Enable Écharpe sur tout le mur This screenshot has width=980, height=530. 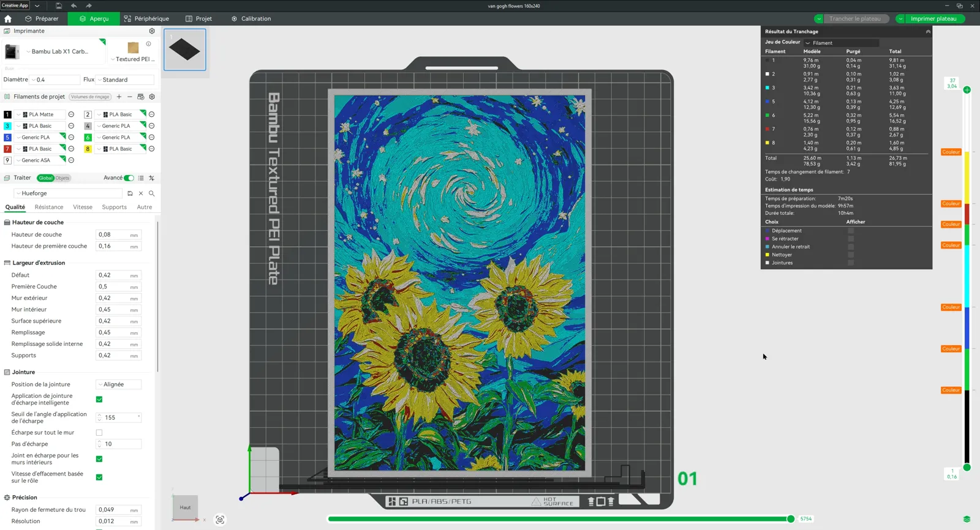point(99,433)
